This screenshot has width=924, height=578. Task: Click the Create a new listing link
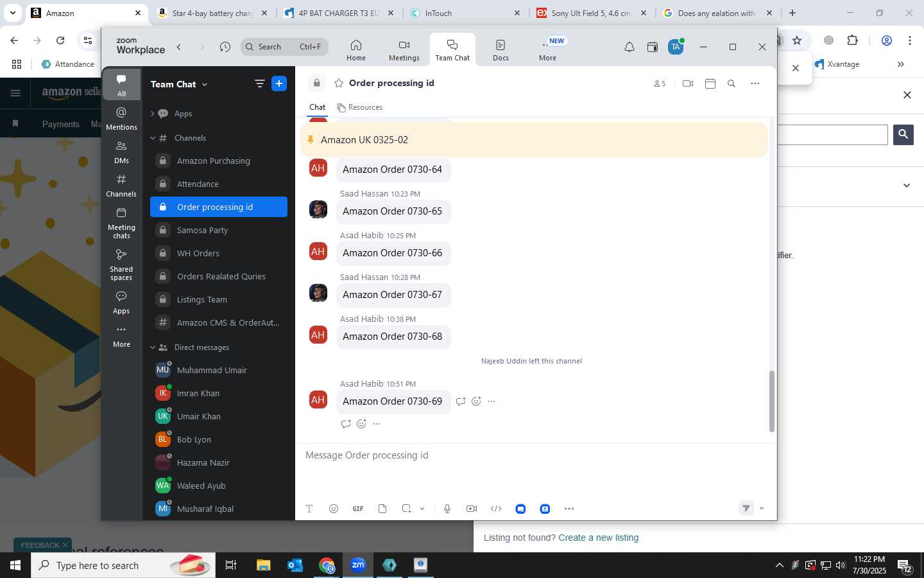point(598,538)
